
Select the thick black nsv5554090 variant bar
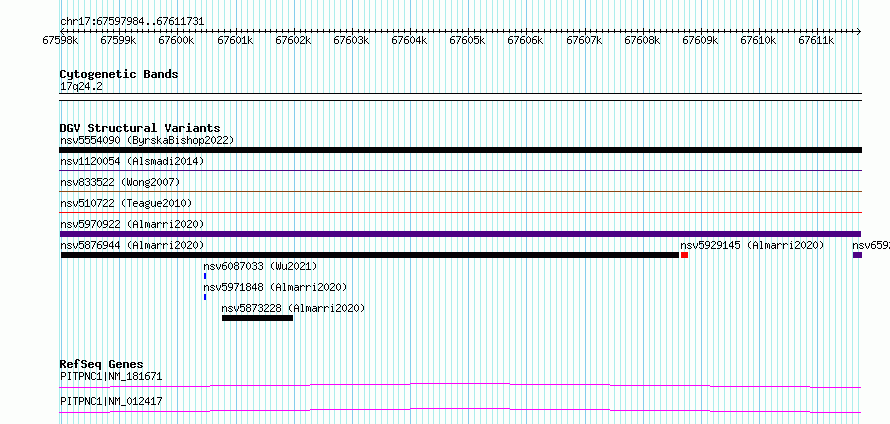pyautogui.click(x=460, y=150)
